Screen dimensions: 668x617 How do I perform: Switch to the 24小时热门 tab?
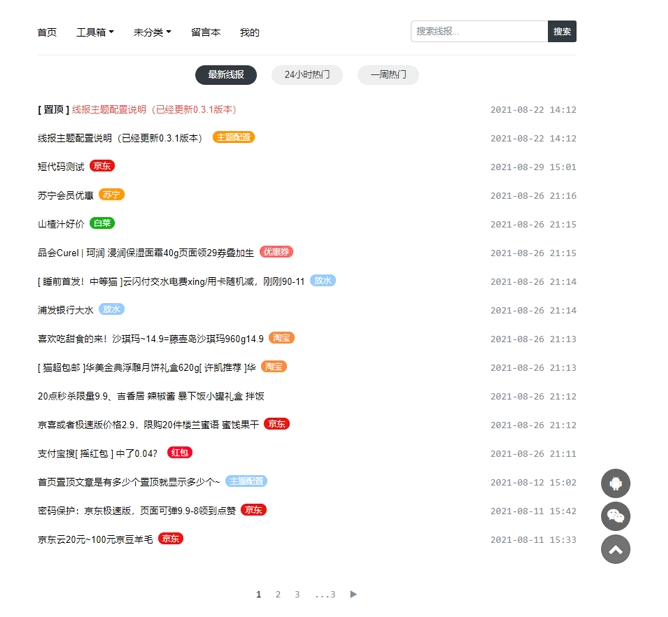tap(306, 75)
